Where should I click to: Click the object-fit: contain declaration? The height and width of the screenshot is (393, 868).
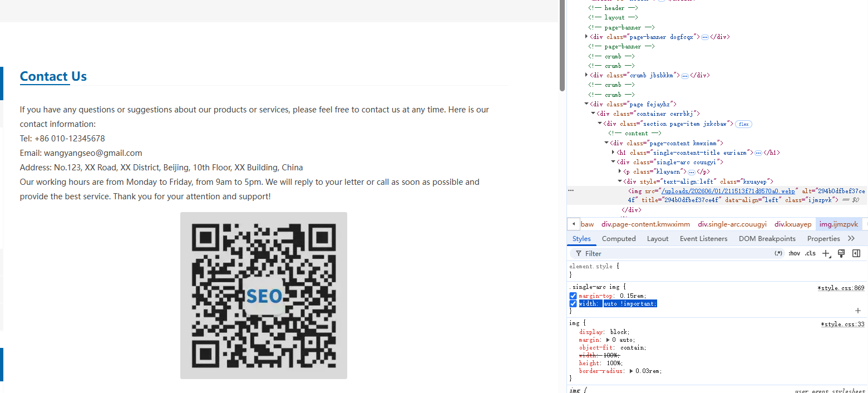point(613,347)
